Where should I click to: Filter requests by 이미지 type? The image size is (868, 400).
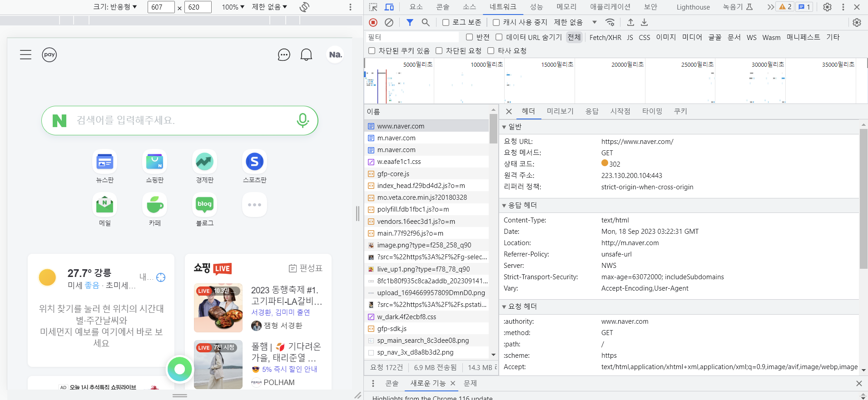(x=666, y=37)
